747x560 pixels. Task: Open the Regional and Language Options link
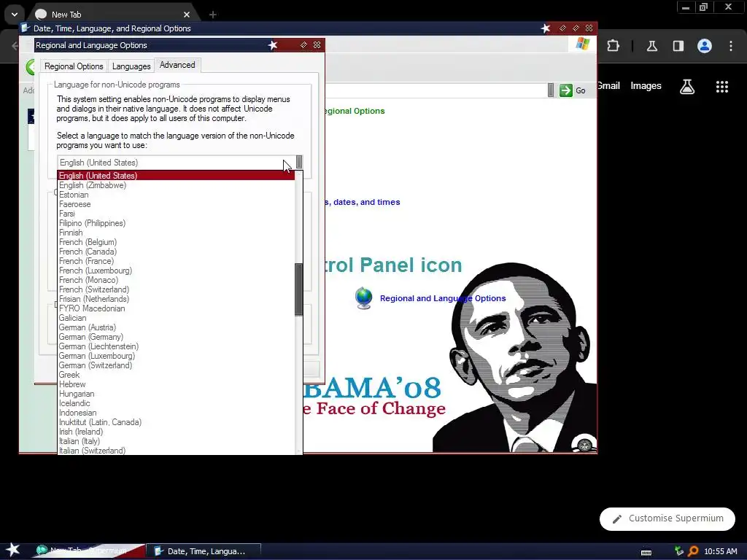443,298
